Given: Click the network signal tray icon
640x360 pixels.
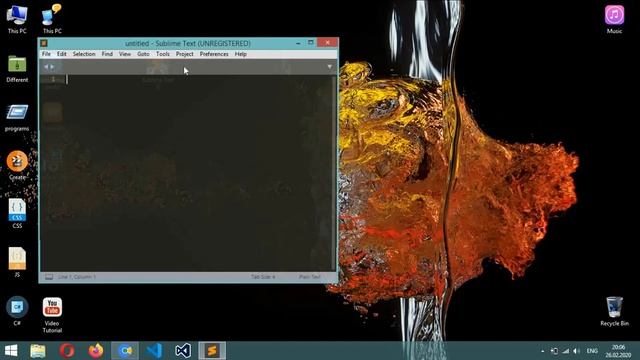Looking at the screenshot, I should (x=565, y=351).
